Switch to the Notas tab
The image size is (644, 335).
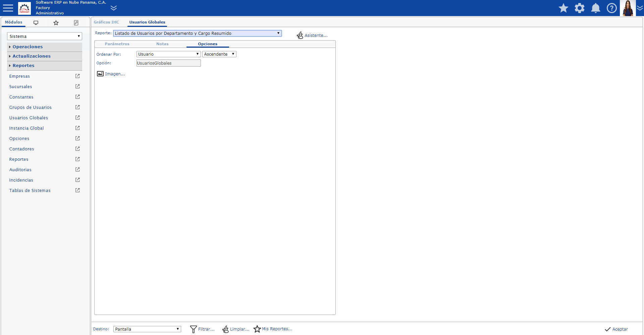pyautogui.click(x=162, y=44)
